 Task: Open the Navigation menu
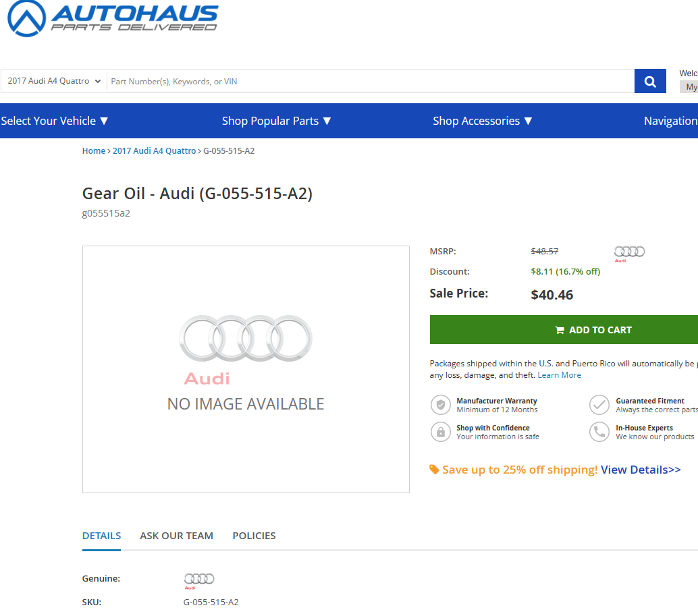coord(670,121)
